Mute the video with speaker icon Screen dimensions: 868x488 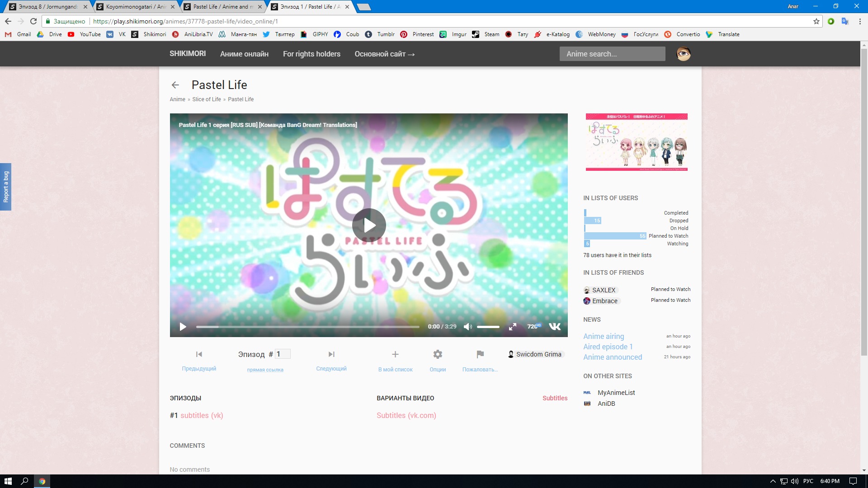point(467,327)
